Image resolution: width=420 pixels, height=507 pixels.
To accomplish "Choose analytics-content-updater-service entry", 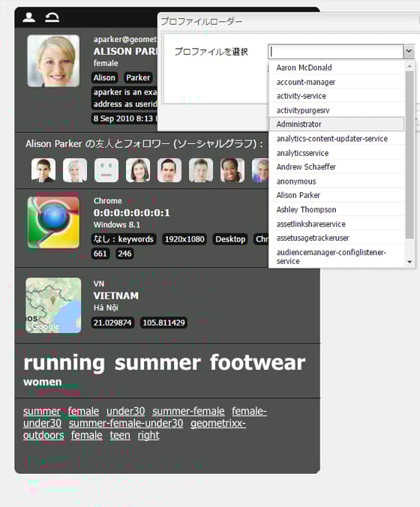I will pyautogui.click(x=337, y=139).
